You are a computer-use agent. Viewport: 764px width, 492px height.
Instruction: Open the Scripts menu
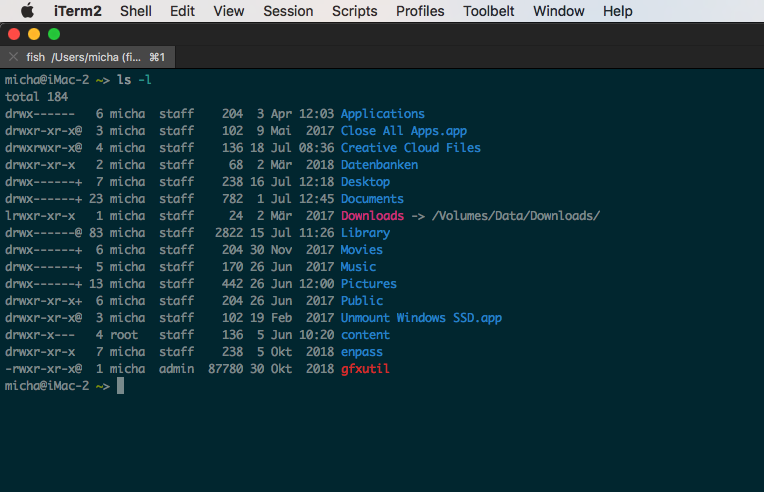click(354, 11)
